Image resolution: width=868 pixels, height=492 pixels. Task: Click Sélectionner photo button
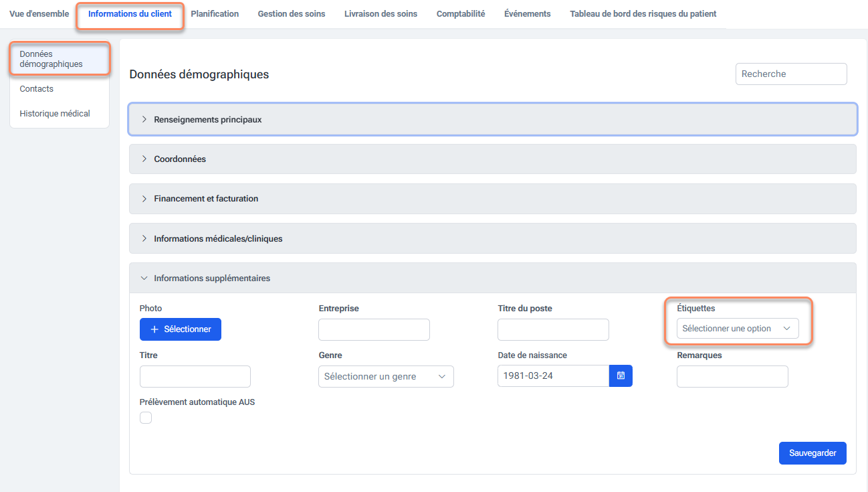coord(181,329)
